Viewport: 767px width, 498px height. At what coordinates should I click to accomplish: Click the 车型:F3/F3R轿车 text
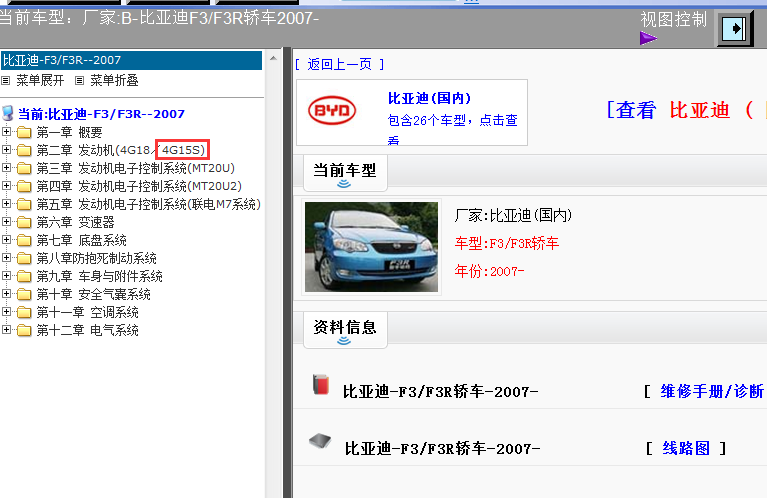pos(507,243)
